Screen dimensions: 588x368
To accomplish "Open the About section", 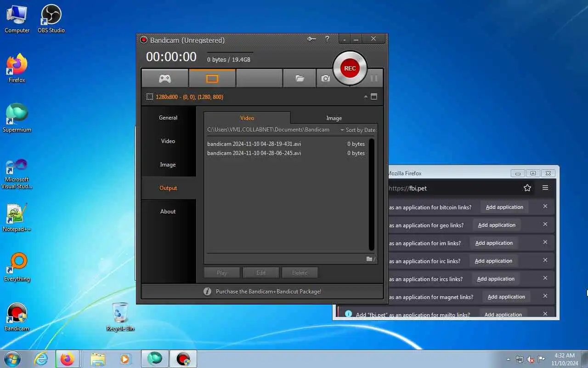I will [168, 212].
